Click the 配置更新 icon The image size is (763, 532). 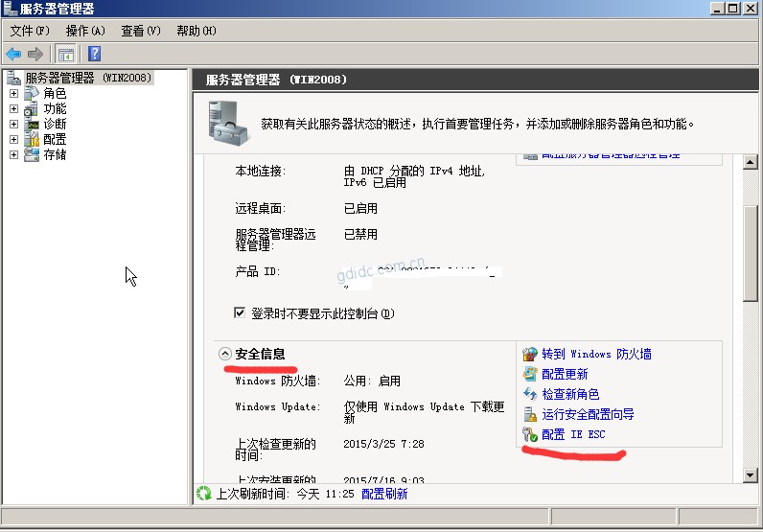pos(530,374)
